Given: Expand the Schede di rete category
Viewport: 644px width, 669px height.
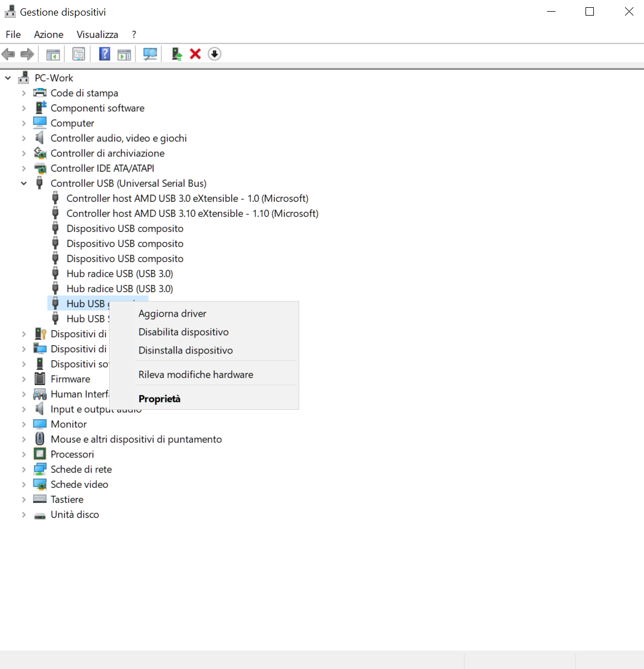Looking at the screenshot, I should coord(24,469).
